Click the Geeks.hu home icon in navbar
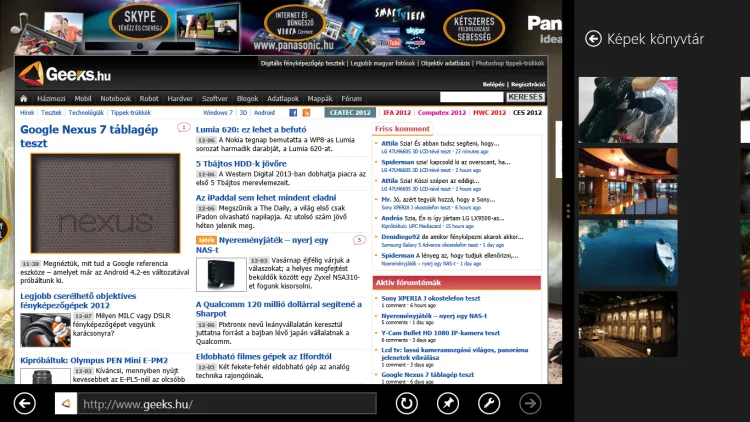This screenshot has width=750, height=422. (25, 99)
